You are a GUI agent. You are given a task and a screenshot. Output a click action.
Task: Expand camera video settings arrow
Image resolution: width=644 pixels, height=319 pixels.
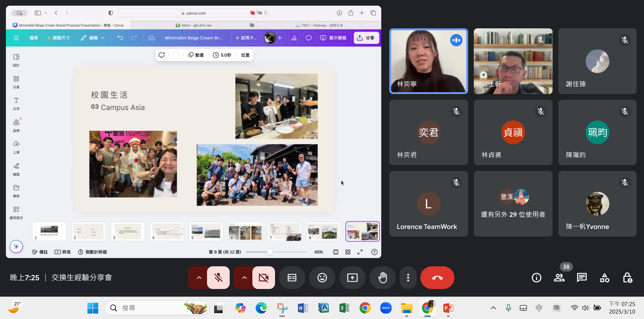coord(244,278)
